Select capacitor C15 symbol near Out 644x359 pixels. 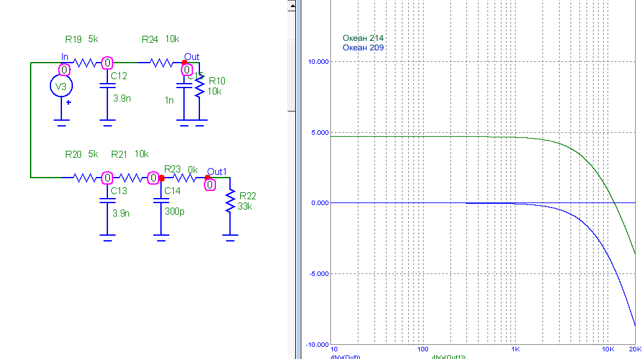click(x=184, y=86)
